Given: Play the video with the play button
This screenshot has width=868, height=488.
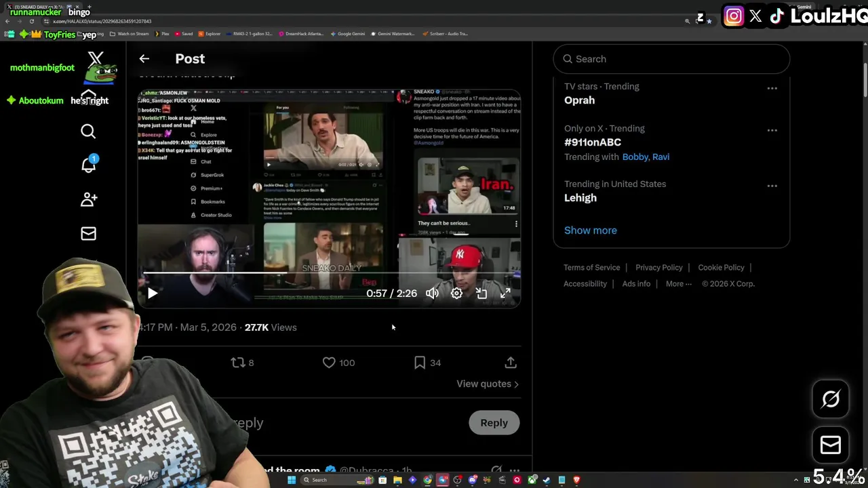Looking at the screenshot, I should pyautogui.click(x=153, y=293).
